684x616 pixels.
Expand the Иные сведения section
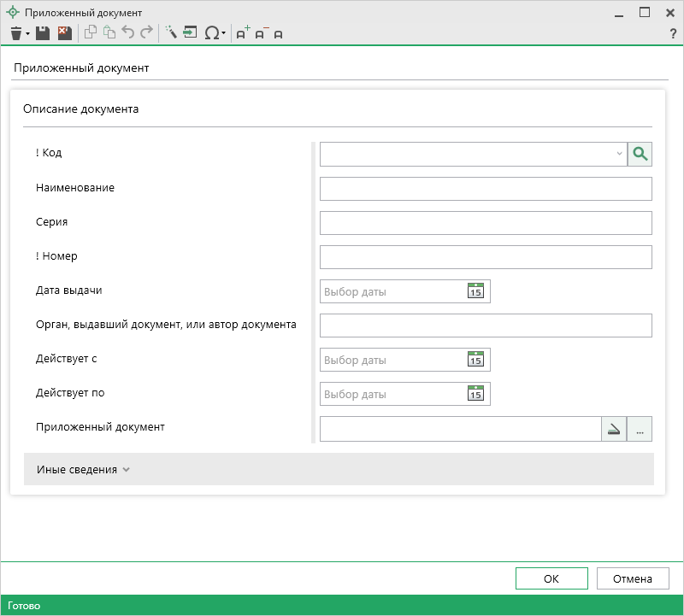(83, 469)
